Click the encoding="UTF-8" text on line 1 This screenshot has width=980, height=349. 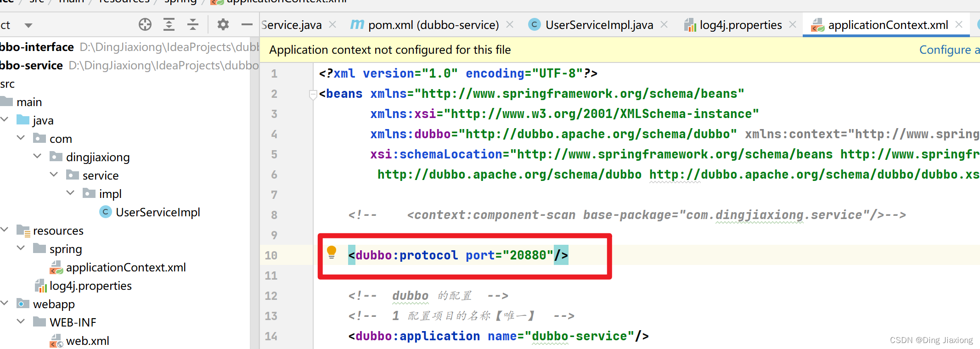[x=524, y=73]
